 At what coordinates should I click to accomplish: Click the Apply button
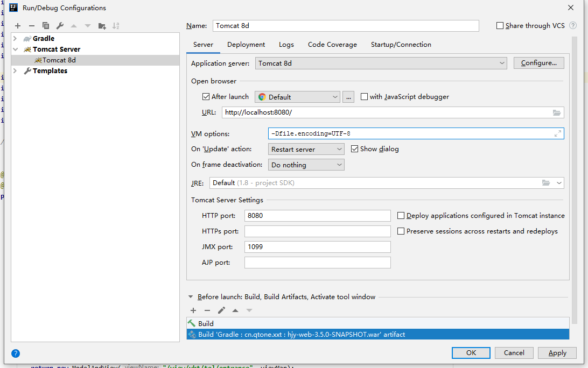tap(557, 352)
